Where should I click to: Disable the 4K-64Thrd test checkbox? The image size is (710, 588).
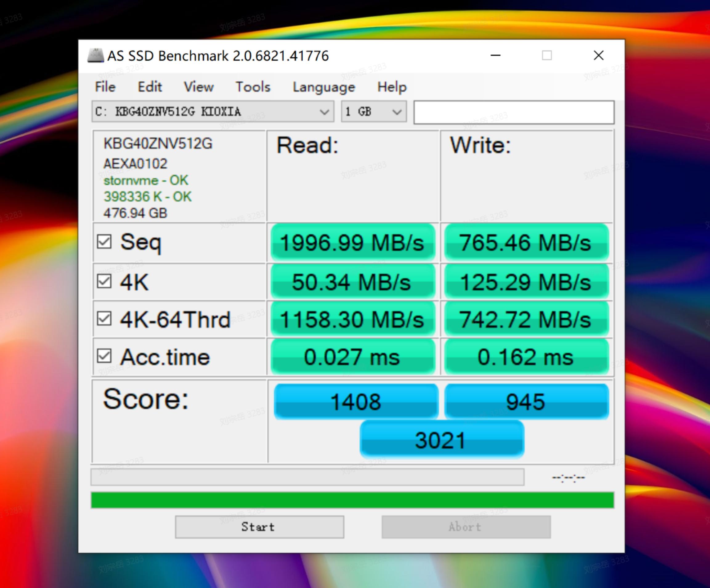point(104,319)
